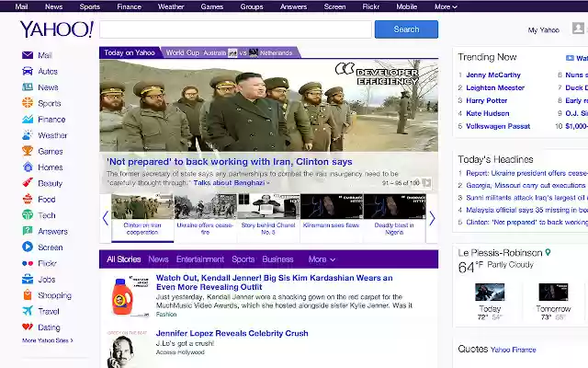588x368 pixels.
Task: Select the Sports stories tab
Action: [243, 259]
